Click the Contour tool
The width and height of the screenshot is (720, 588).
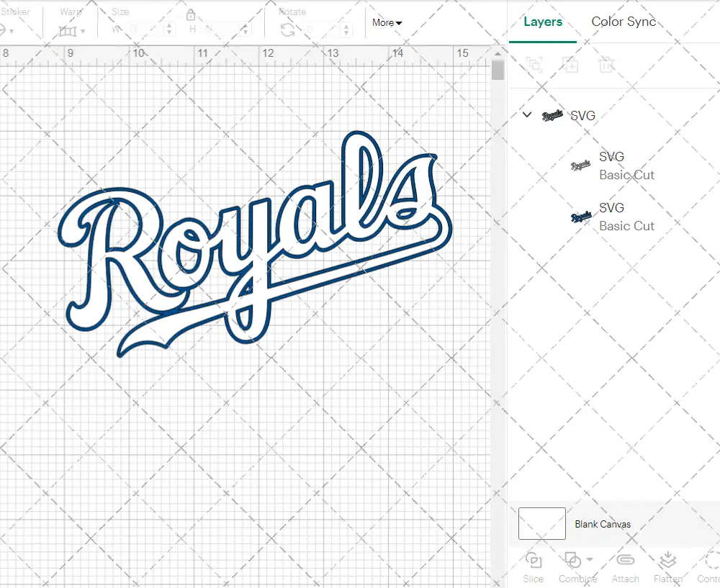point(709,567)
